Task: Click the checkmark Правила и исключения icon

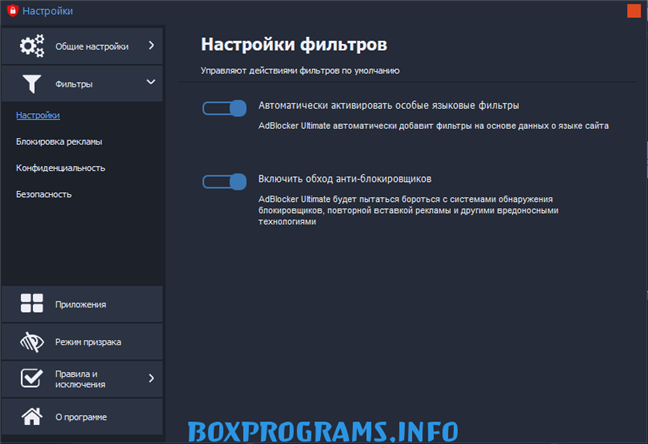Action: click(x=32, y=379)
